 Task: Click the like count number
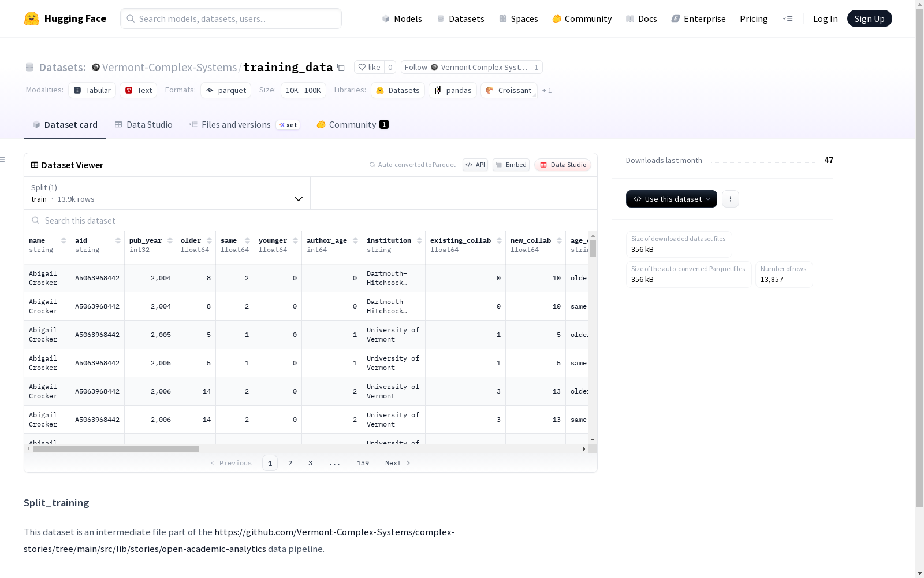(390, 67)
